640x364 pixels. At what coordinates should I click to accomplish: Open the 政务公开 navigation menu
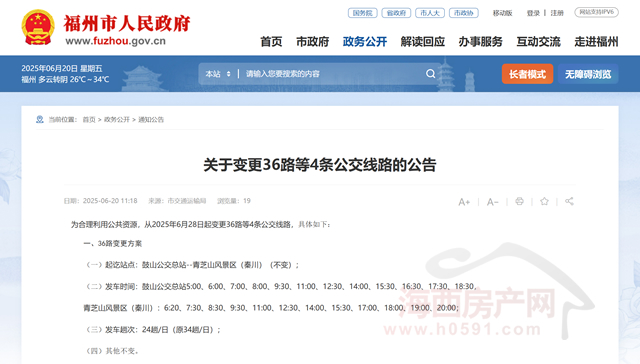click(364, 42)
